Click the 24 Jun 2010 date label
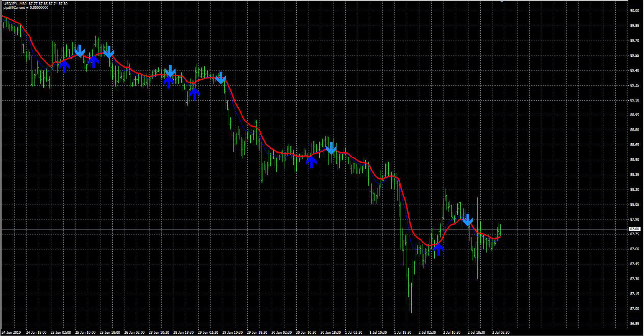 coord(12,333)
